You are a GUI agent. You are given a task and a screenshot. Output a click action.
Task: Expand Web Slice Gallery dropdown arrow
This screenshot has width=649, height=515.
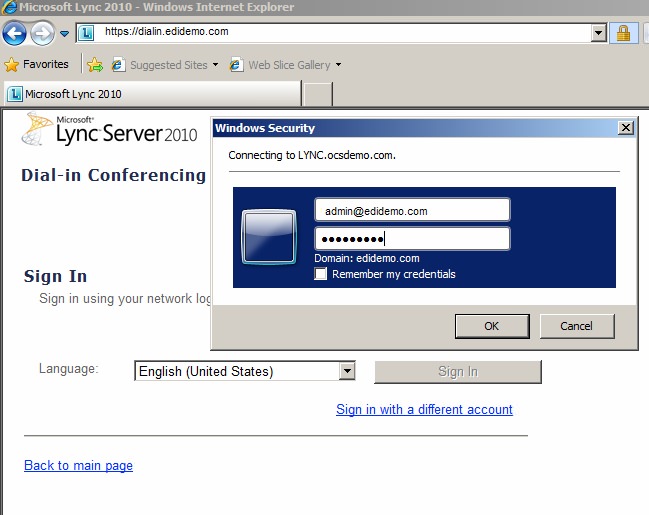(x=339, y=65)
